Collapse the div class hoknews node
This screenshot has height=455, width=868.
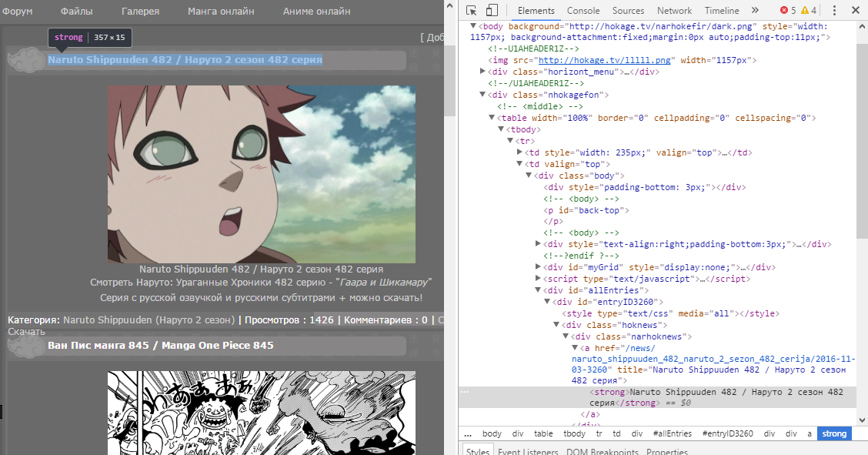556,325
